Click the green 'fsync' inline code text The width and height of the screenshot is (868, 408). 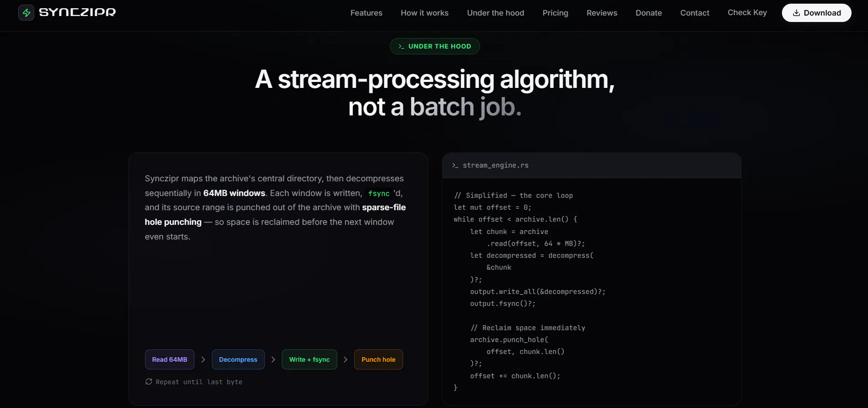coord(379,193)
